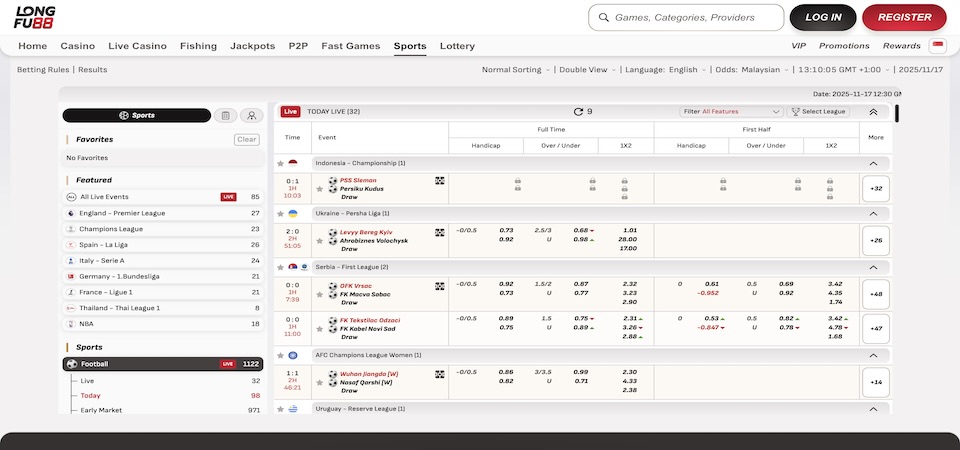Open the Betting Rules link
Viewport: 960px width, 450px height.
tap(43, 70)
